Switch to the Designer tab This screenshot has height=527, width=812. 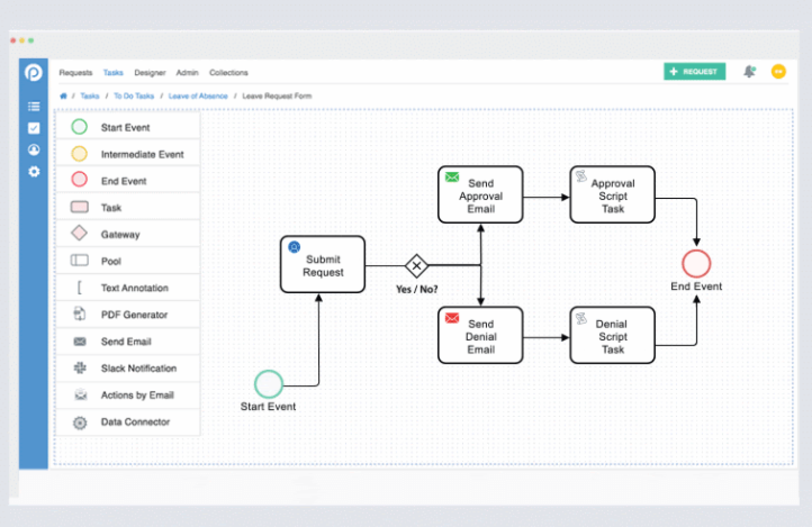(x=150, y=73)
